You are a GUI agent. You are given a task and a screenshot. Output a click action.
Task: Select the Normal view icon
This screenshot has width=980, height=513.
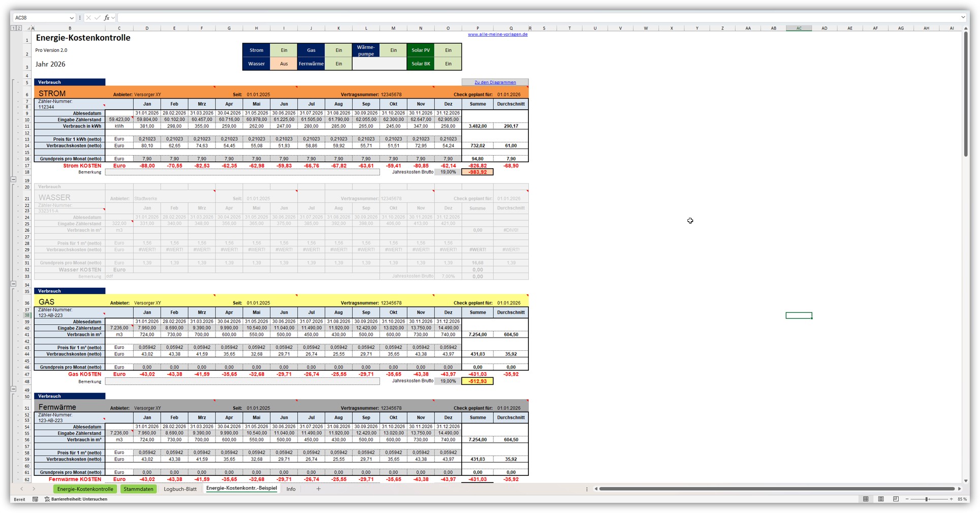click(866, 499)
